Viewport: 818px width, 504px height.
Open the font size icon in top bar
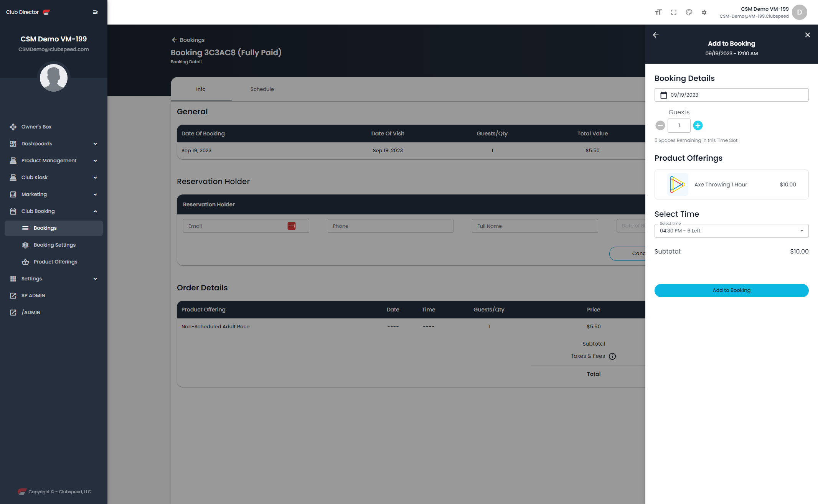tap(658, 12)
